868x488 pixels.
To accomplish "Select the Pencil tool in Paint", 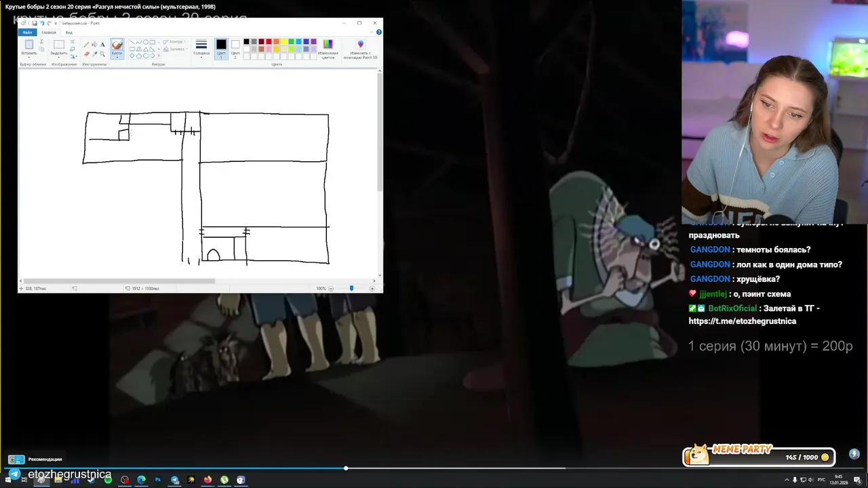I will (87, 45).
